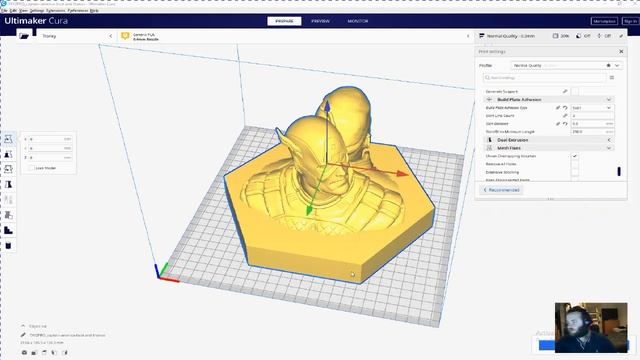640x360 pixels.
Task: Click the second view-orientation icon at bottom-left
Action: coord(34,353)
